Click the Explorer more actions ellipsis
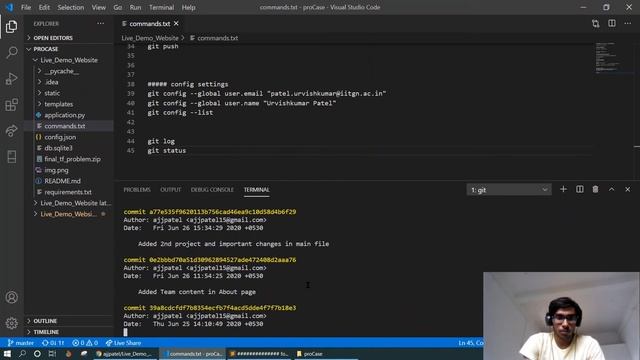640x360 pixels. coord(100,24)
